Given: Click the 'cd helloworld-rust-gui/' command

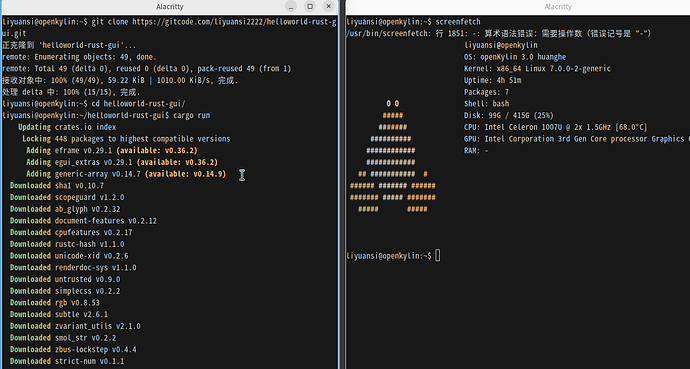Looking at the screenshot, I should coord(138,104).
